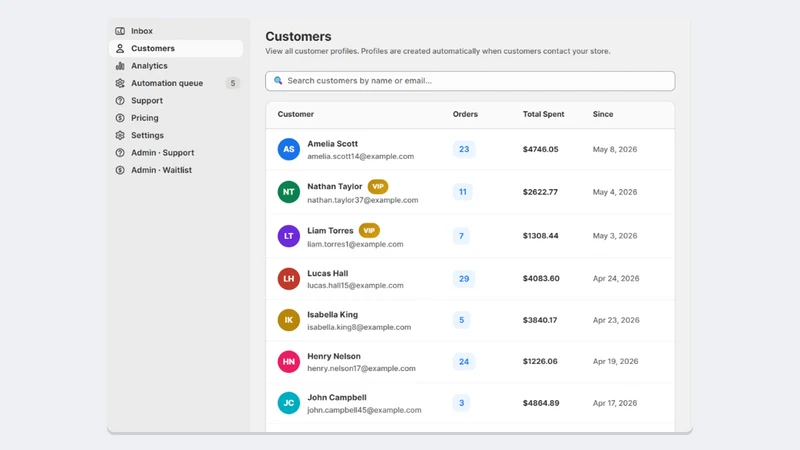Screen dimensions: 800x450
Task: Open Admin · Support in the sidebar
Action: [x=176, y=153]
